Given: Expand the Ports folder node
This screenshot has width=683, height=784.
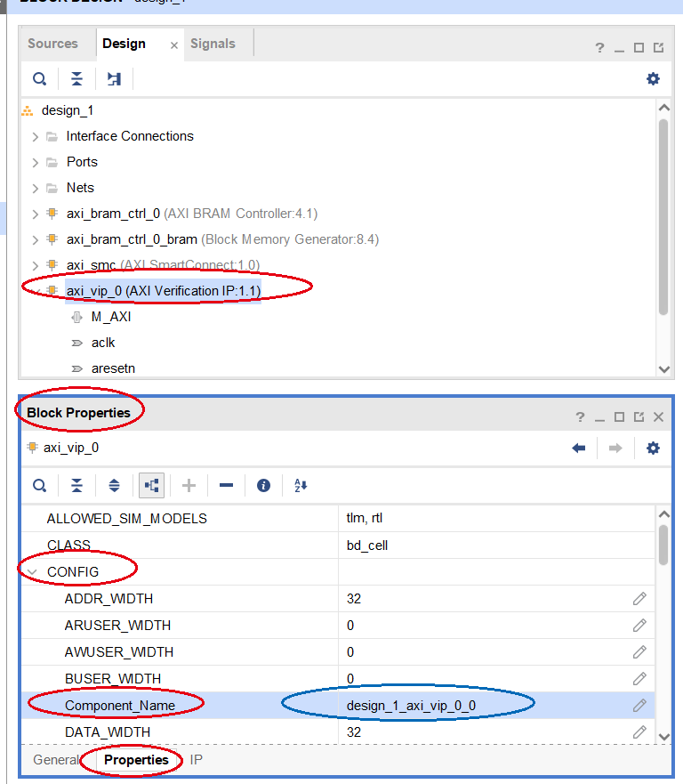Looking at the screenshot, I should [36, 162].
